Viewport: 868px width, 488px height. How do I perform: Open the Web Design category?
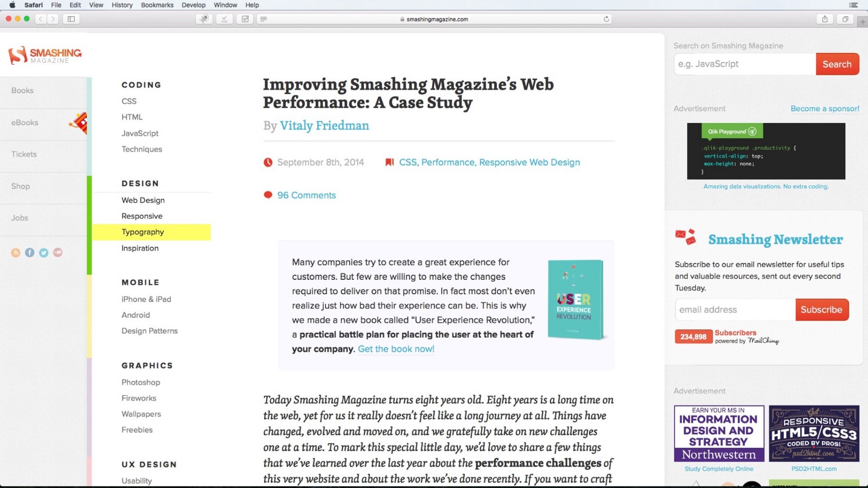point(143,200)
